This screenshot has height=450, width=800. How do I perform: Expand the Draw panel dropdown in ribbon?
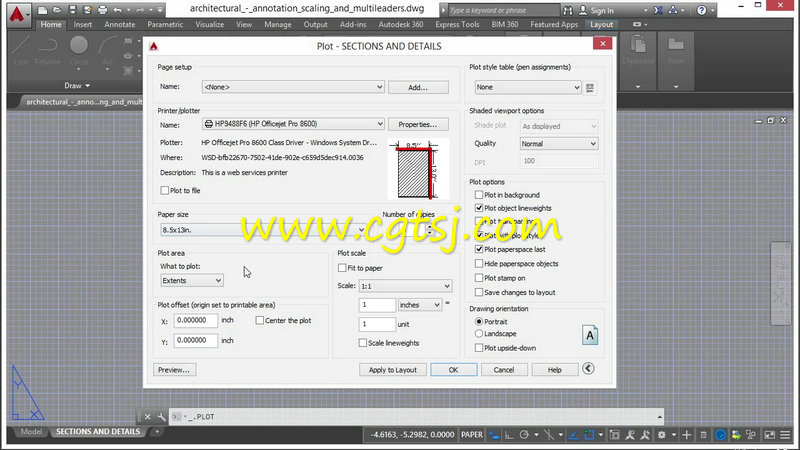(x=77, y=86)
